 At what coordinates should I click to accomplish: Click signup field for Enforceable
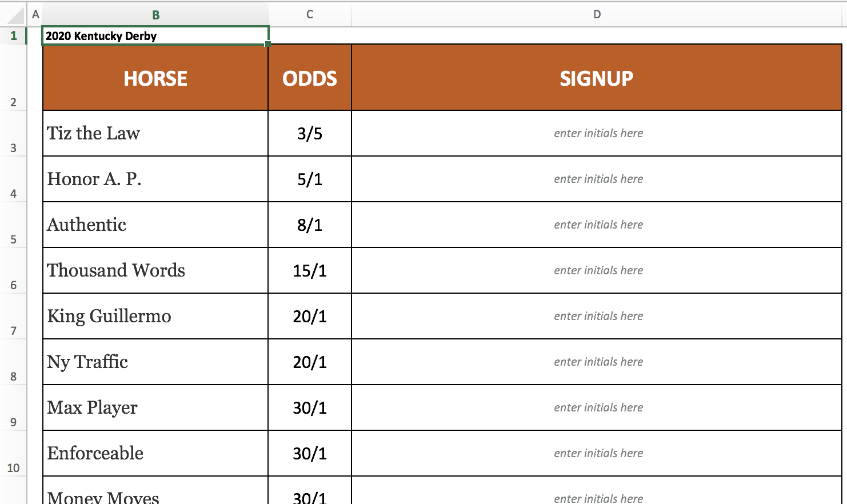pos(598,453)
